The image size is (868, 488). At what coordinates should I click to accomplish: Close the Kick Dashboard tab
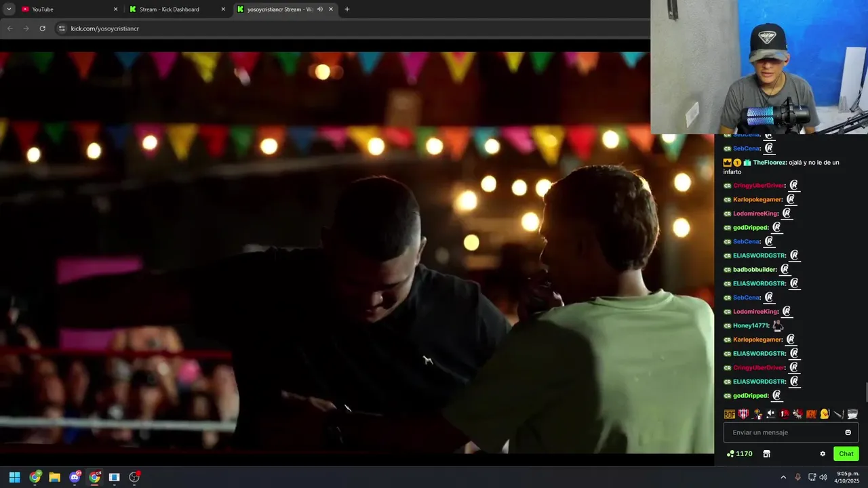[223, 9]
